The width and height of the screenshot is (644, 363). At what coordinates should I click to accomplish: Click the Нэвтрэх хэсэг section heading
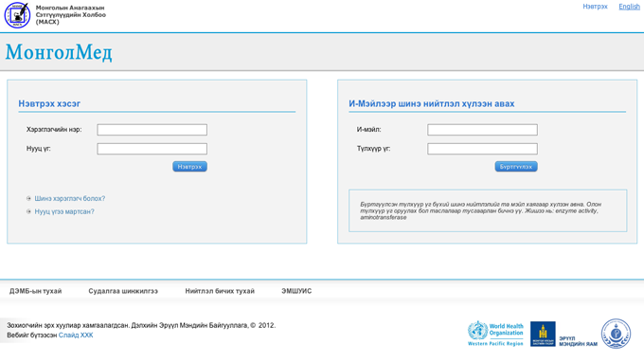point(49,103)
